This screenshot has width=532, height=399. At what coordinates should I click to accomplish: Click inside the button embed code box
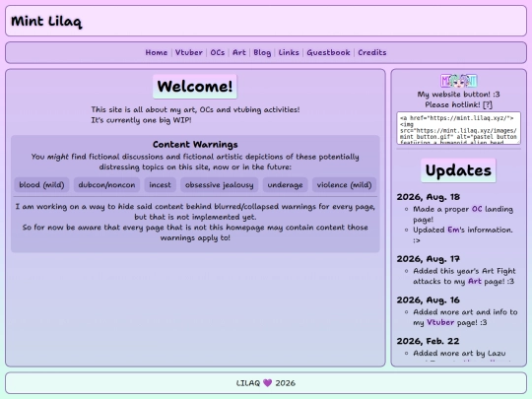(x=458, y=128)
